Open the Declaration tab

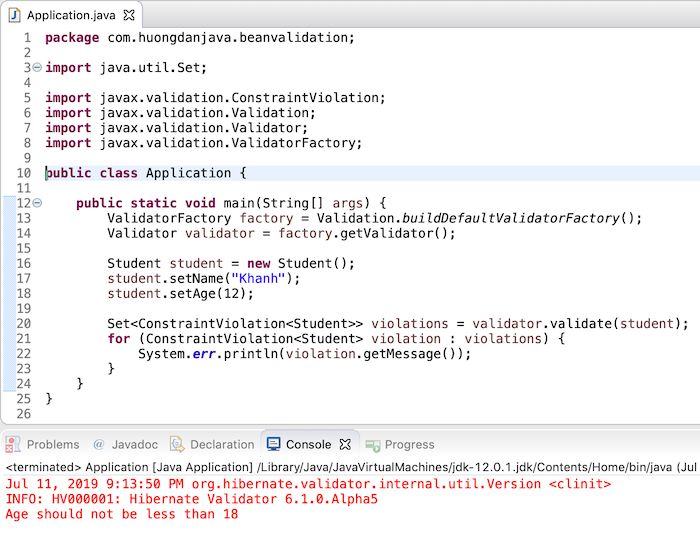[x=212, y=444]
